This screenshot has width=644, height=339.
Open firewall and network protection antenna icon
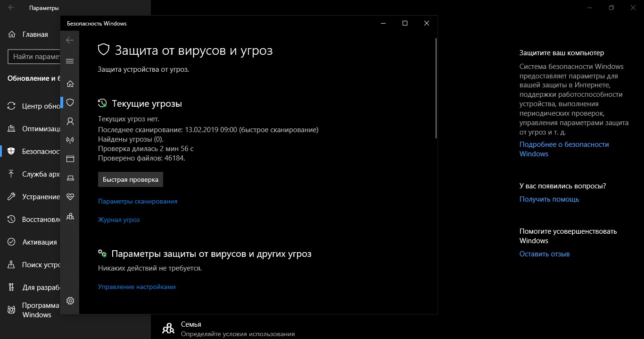(70, 140)
